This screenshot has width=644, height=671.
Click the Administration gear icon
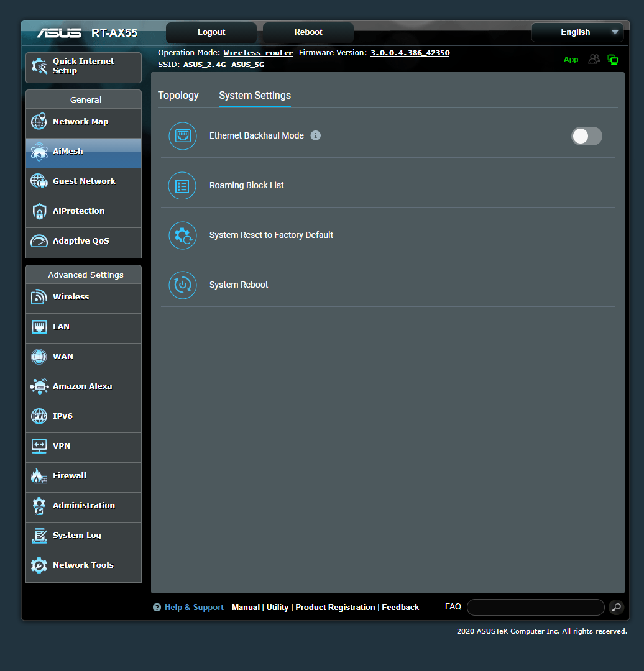[39, 505]
